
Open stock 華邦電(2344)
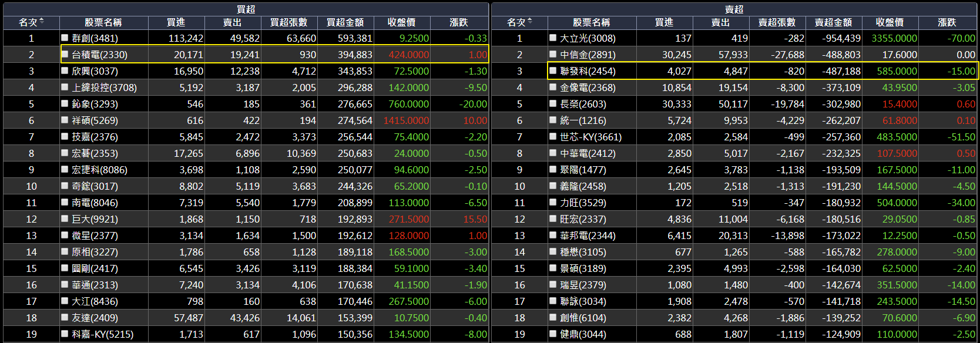click(588, 236)
